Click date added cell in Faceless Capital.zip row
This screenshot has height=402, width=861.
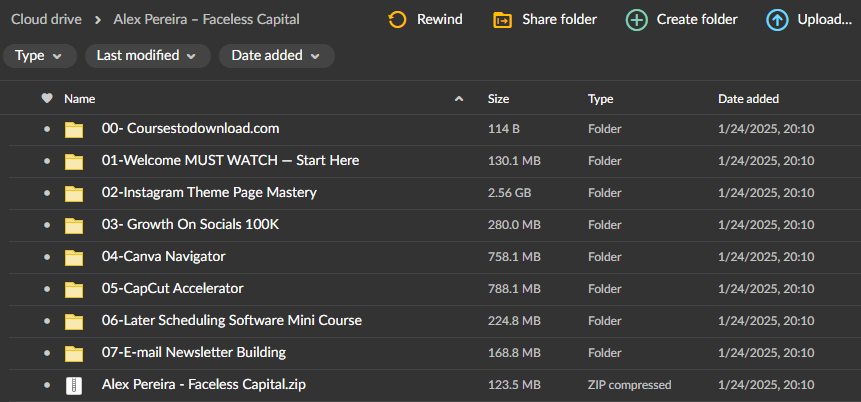766,385
